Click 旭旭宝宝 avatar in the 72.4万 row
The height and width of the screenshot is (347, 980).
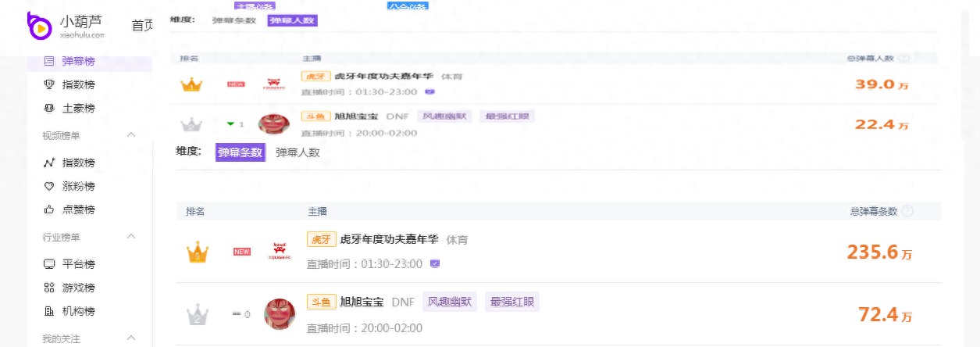click(x=280, y=314)
